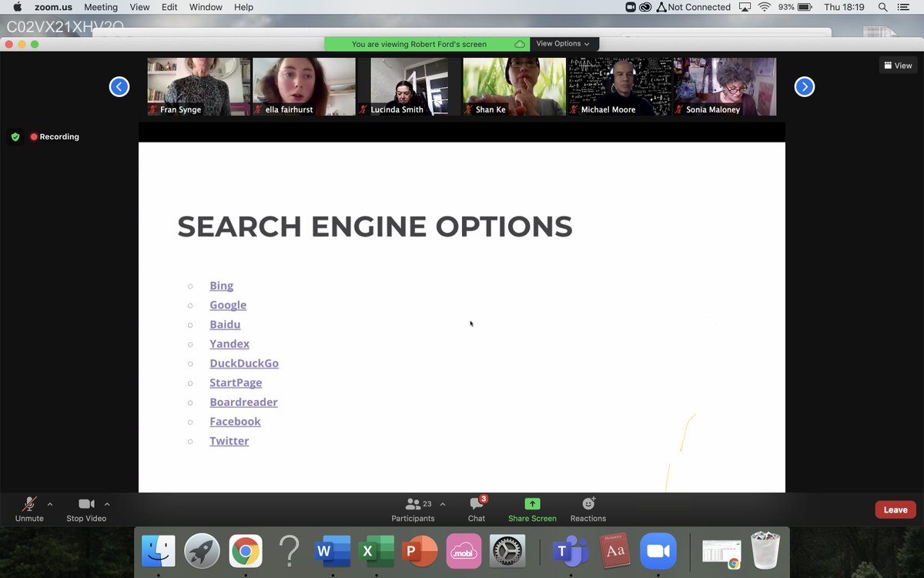Open the Help menu
The height and width of the screenshot is (578, 924).
(x=243, y=7)
